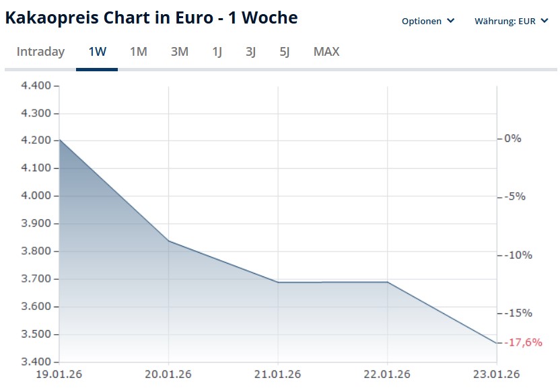
Task: Click the 4.400 price axis label
Action: pyautogui.click(x=36, y=85)
